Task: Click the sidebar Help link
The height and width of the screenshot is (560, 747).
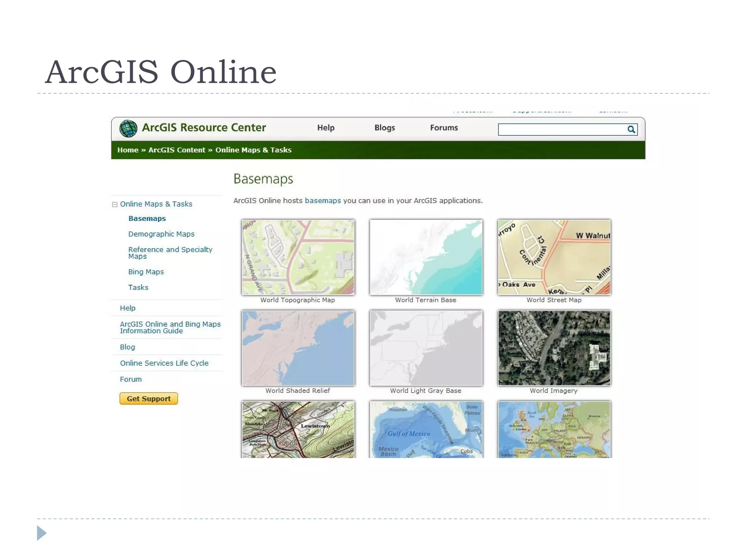Action: 128,308
